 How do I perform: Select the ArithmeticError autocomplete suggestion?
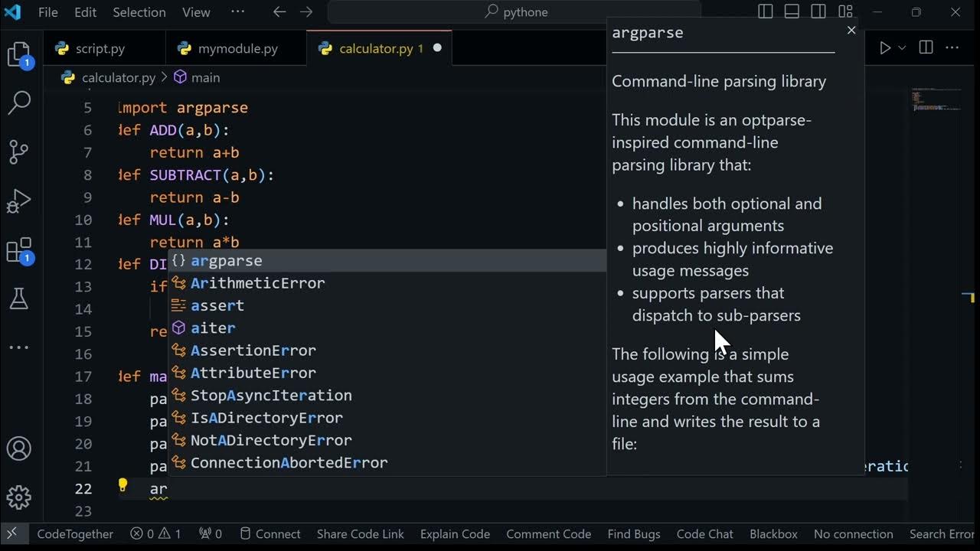coord(257,283)
